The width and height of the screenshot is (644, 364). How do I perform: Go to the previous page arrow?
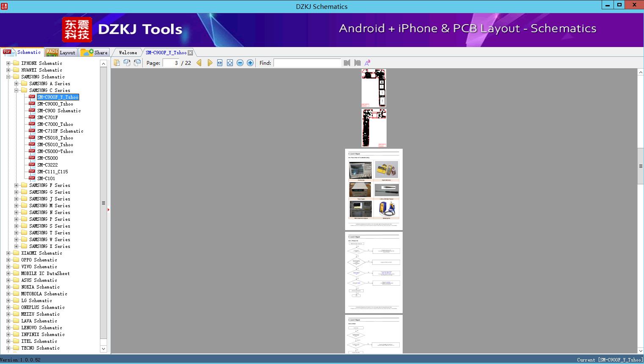(199, 63)
